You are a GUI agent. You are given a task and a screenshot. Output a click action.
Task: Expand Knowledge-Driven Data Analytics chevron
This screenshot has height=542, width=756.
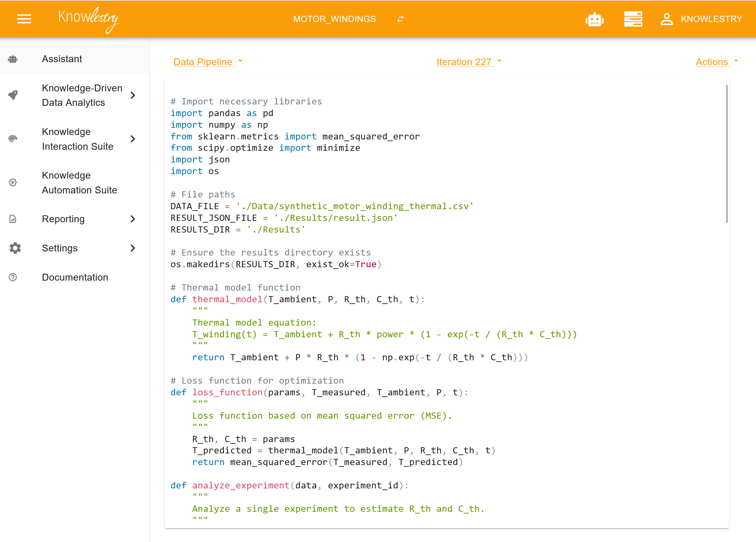pos(133,95)
